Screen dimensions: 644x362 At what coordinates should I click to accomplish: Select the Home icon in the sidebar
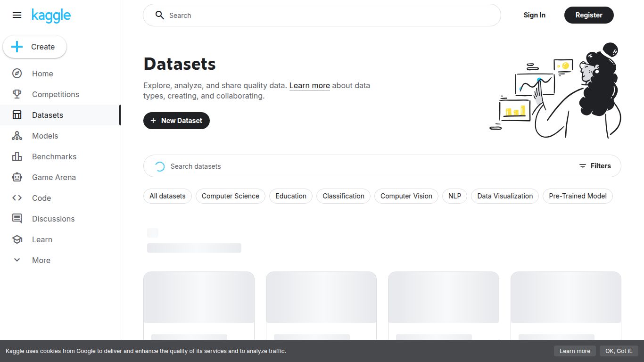[17, 74]
